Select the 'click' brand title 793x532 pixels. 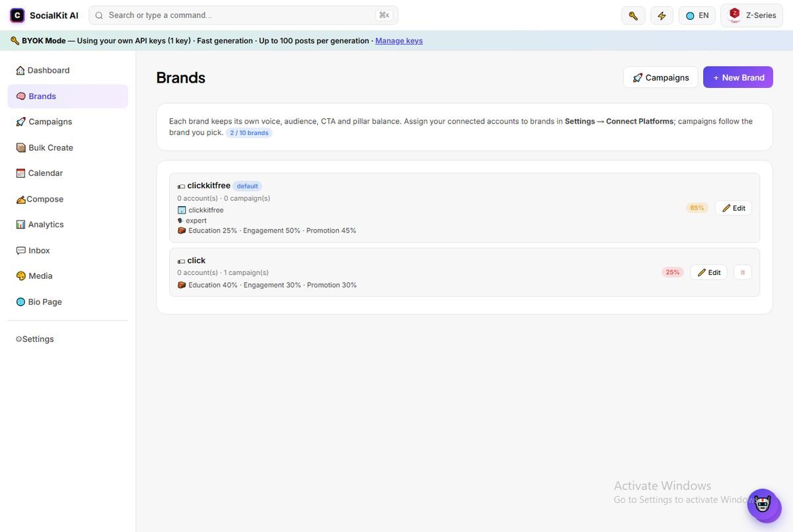point(196,260)
